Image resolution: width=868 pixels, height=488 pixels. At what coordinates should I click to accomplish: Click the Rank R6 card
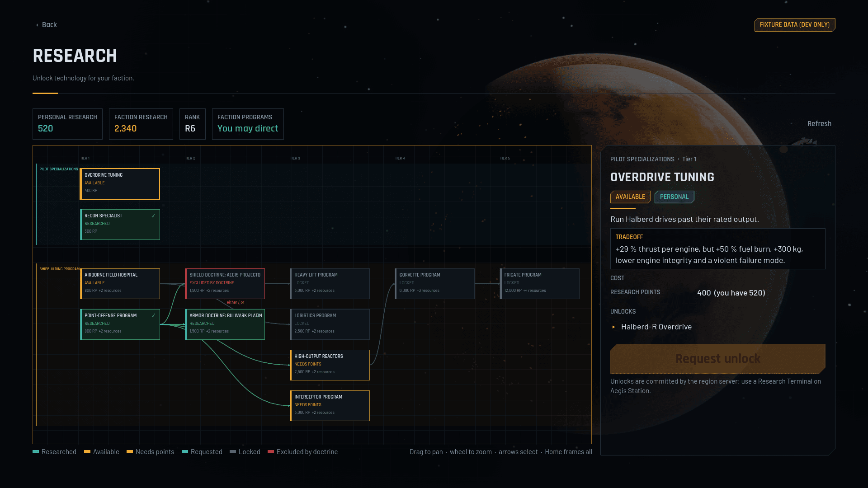click(193, 124)
